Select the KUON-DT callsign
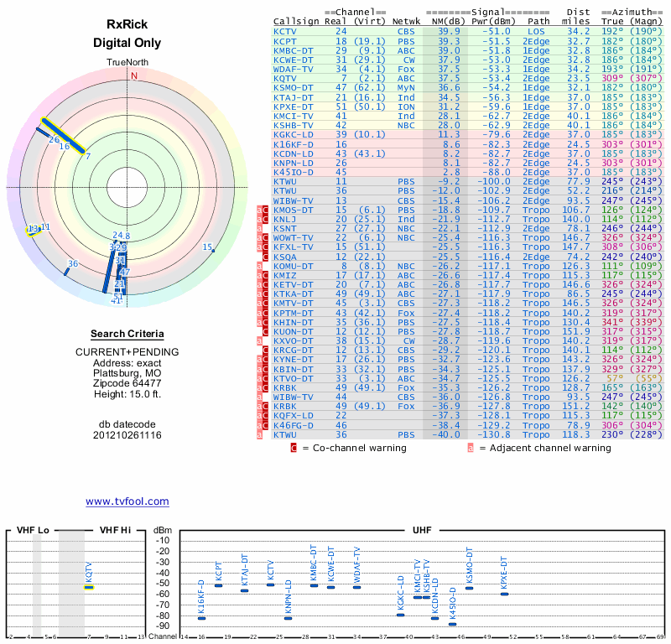 [294, 331]
